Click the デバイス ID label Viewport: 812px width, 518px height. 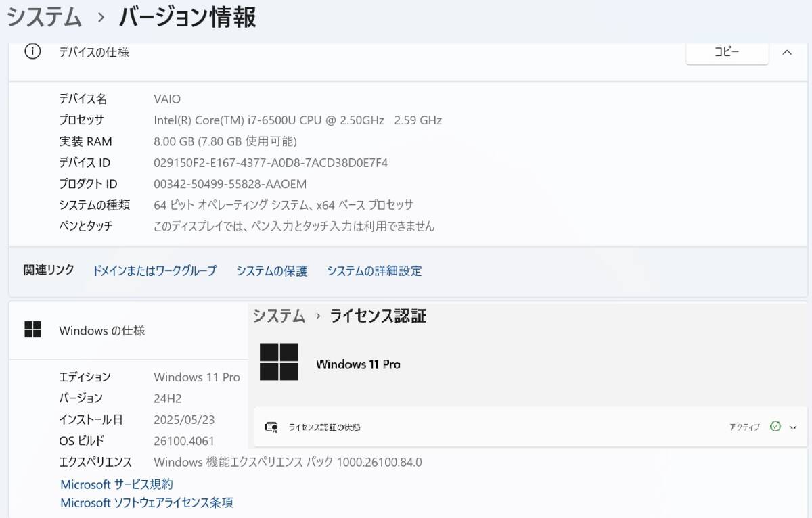85,163
